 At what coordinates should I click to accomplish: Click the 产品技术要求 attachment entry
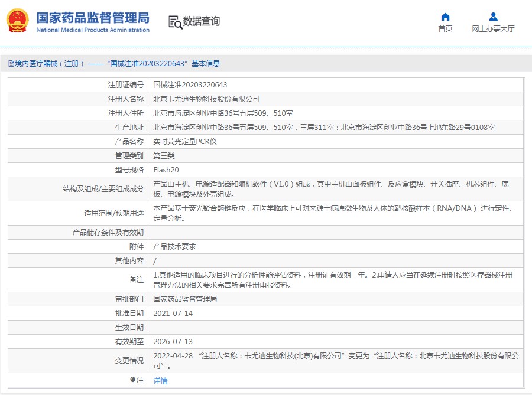tap(174, 247)
